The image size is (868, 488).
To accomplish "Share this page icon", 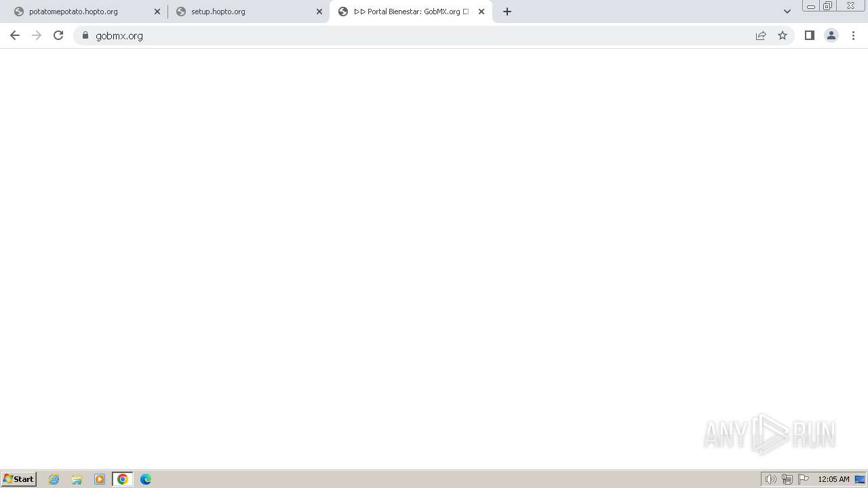I will tap(761, 35).
